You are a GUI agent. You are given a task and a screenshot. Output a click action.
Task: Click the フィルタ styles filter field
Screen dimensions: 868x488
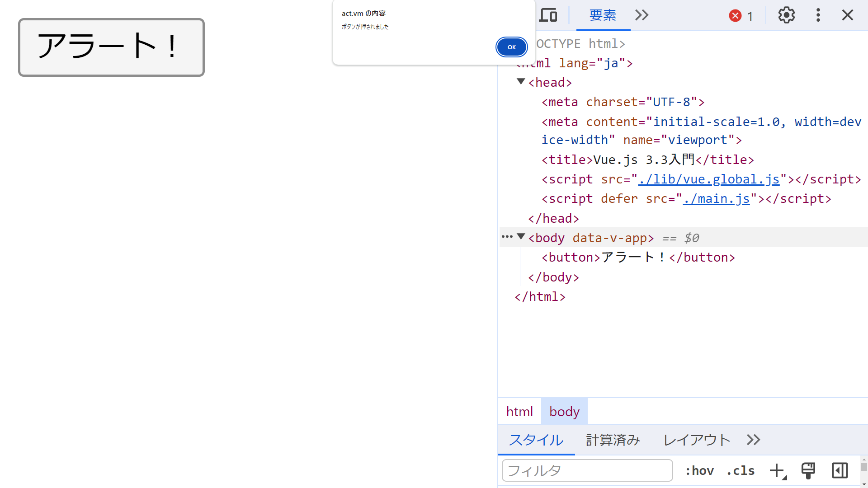click(587, 471)
